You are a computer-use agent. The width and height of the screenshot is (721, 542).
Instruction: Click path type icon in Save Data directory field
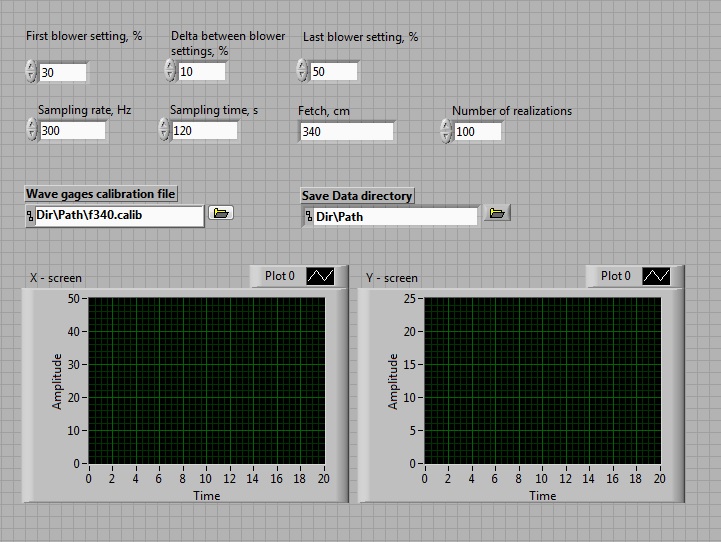(x=309, y=216)
